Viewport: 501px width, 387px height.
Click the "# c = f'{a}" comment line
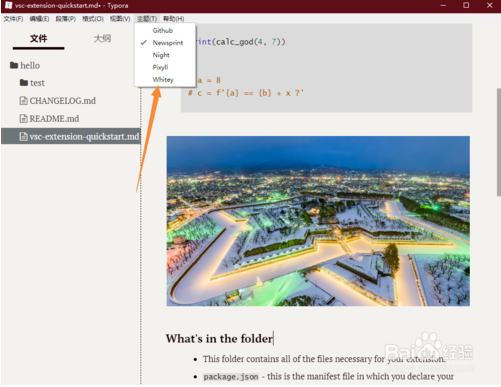coord(246,93)
